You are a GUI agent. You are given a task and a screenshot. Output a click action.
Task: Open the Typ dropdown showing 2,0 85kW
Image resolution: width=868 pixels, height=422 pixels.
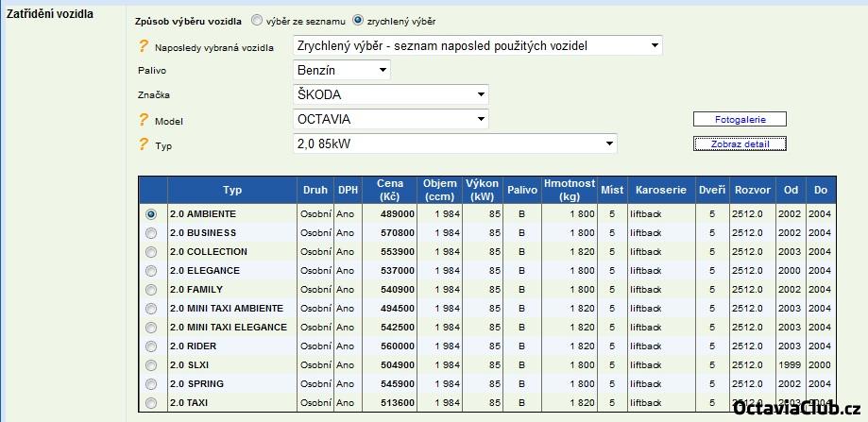455,143
